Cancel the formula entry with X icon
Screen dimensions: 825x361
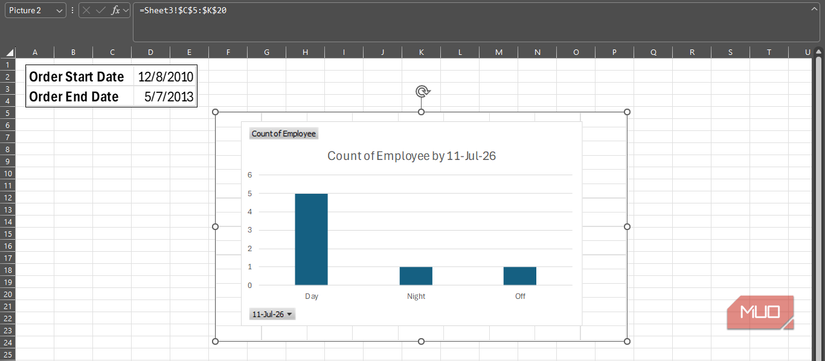coord(87,10)
